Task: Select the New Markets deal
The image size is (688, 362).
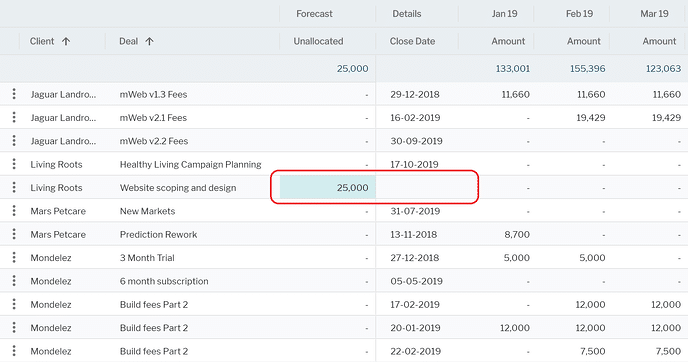Action: (147, 211)
